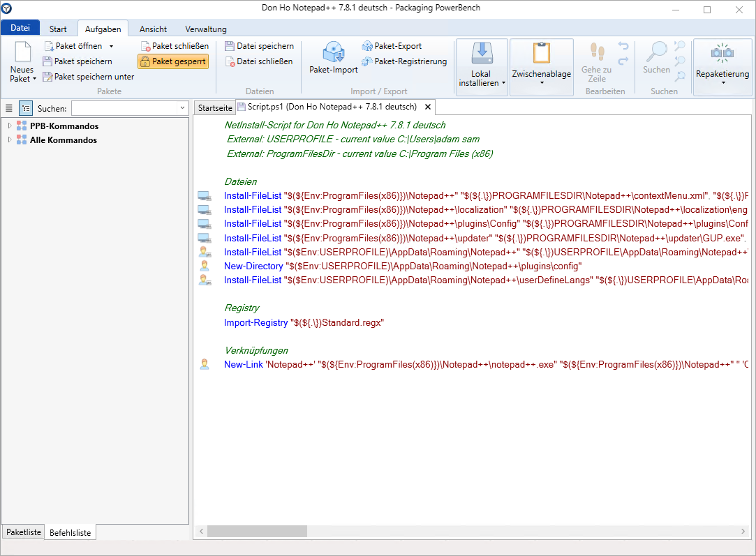
Task: Click the Paket-Export icon
Action: click(367, 46)
